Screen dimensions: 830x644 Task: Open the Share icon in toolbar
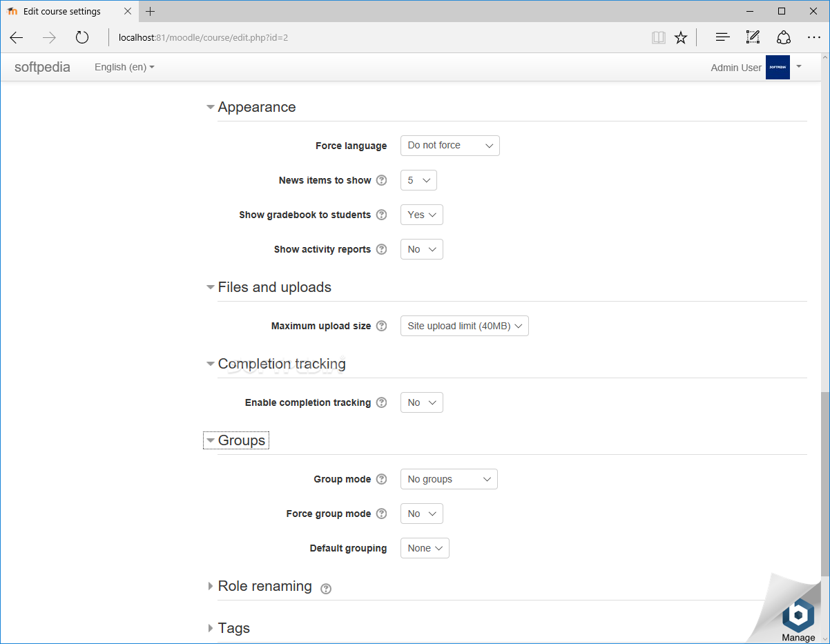pyautogui.click(x=784, y=37)
